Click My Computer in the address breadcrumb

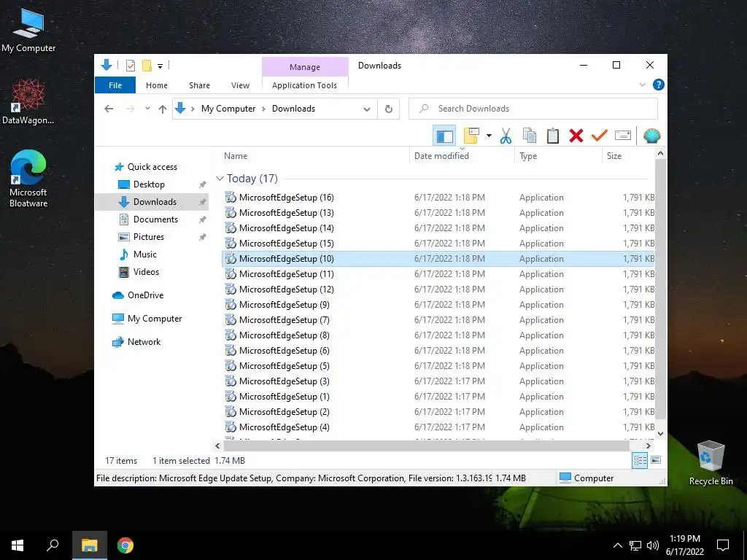coord(228,109)
